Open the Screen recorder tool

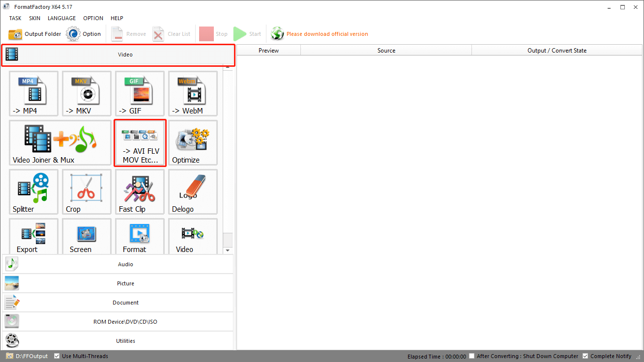click(x=87, y=236)
